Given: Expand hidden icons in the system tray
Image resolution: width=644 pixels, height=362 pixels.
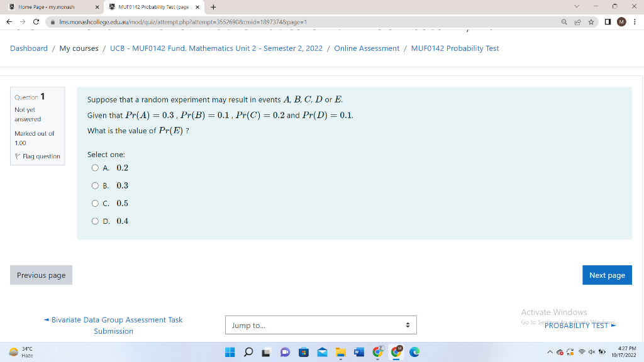Looking at the screenshot, I should point(551,352).
